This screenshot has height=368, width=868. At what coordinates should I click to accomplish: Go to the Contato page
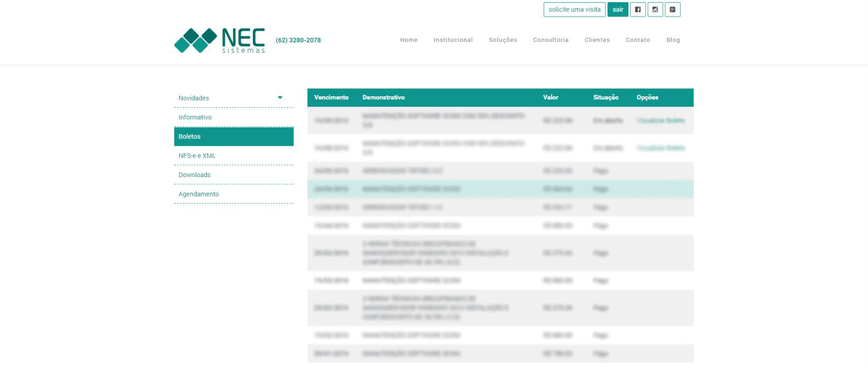click(x=638, y=40)
